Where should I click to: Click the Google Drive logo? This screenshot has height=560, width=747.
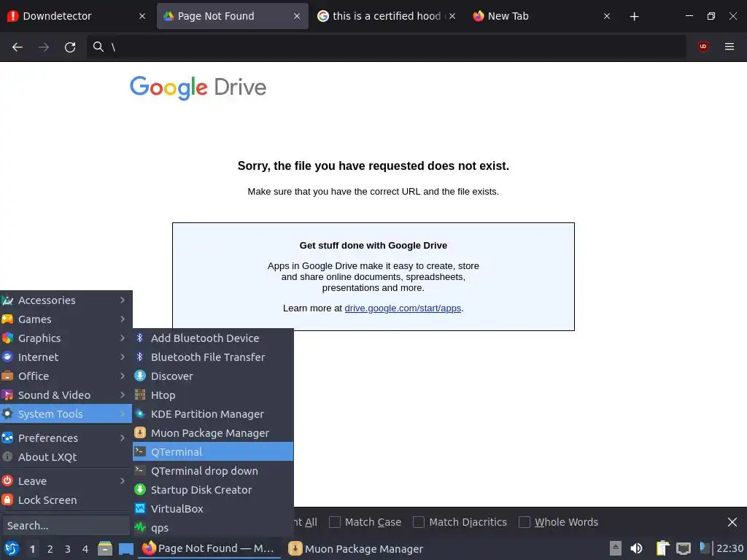click(x=198, y=87)
